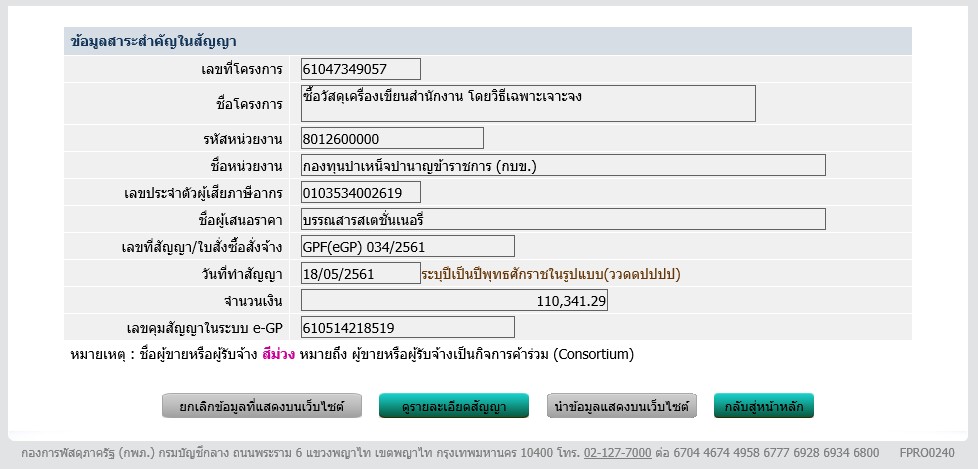Click contract number field GPF(eGP) 034/2561

[x=407, y=246]
